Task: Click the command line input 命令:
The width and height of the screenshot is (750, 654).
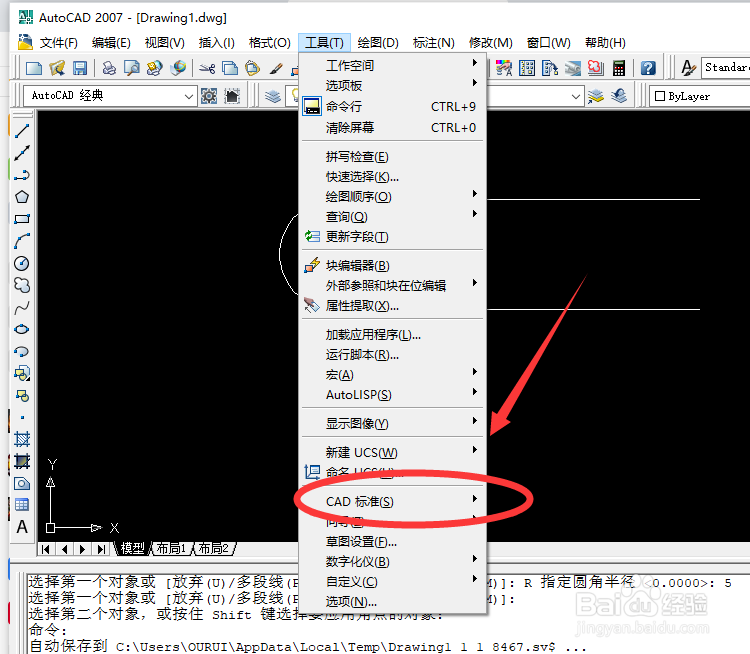Action: tap(48, 630)
